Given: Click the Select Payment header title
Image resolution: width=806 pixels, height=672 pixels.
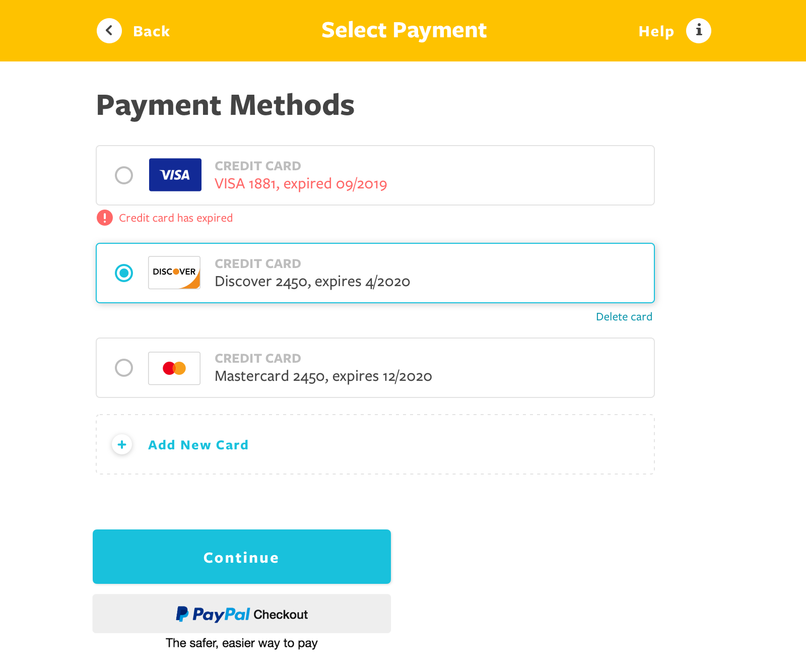Looking at the screenshot, I should coord(404,30).
